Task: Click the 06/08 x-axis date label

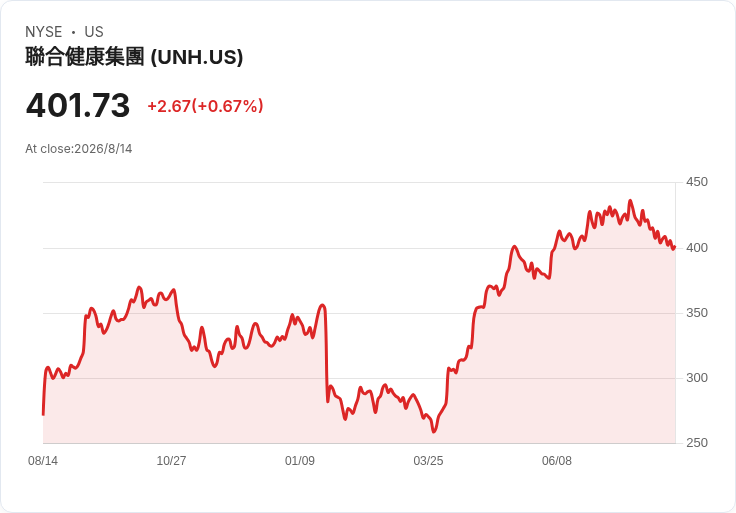Action: pyautogui.click(x=557, y=461)
